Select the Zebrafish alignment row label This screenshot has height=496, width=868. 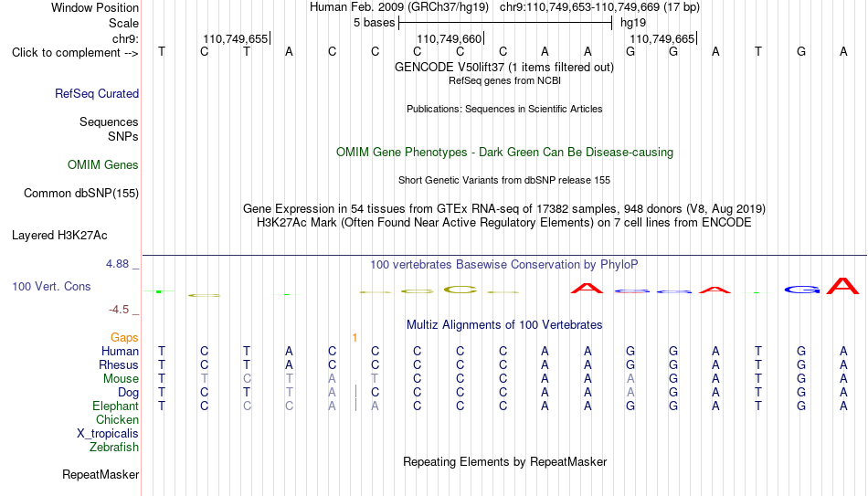point(114,447)
